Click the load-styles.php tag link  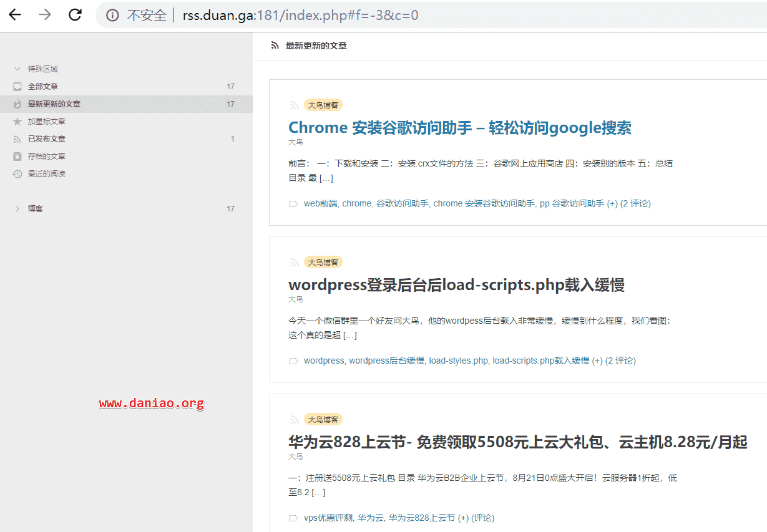click(x=458, y=360)
